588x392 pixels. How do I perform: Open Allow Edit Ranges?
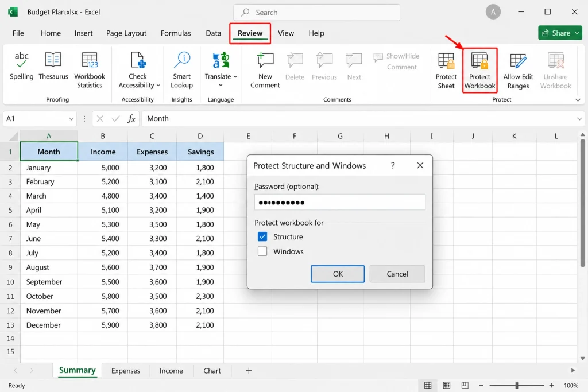(x=519, y=71)
